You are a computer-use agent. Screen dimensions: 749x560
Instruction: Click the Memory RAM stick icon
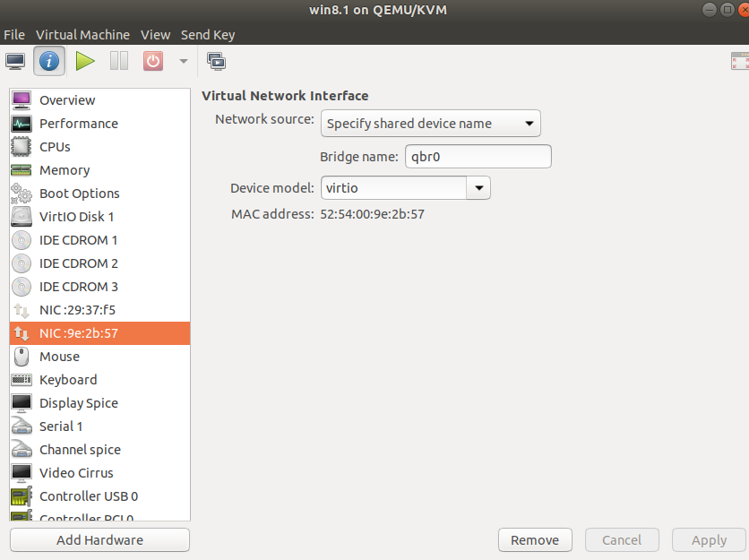click(22, 170)
